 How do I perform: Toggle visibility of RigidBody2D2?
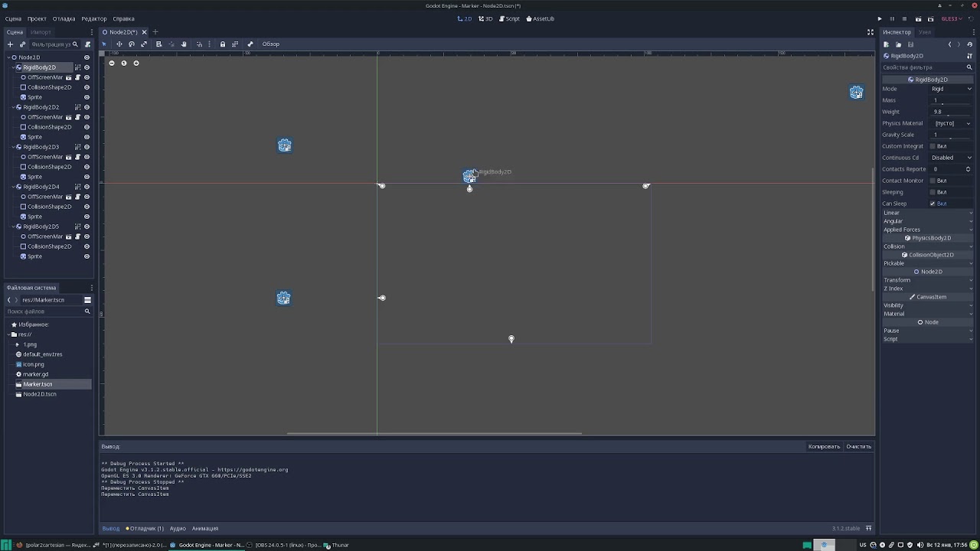[87, 107]
